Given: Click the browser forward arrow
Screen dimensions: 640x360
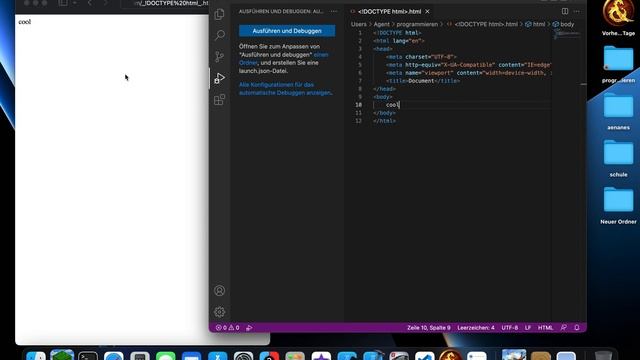Looking at the screenshot, I should pos(105,3).
